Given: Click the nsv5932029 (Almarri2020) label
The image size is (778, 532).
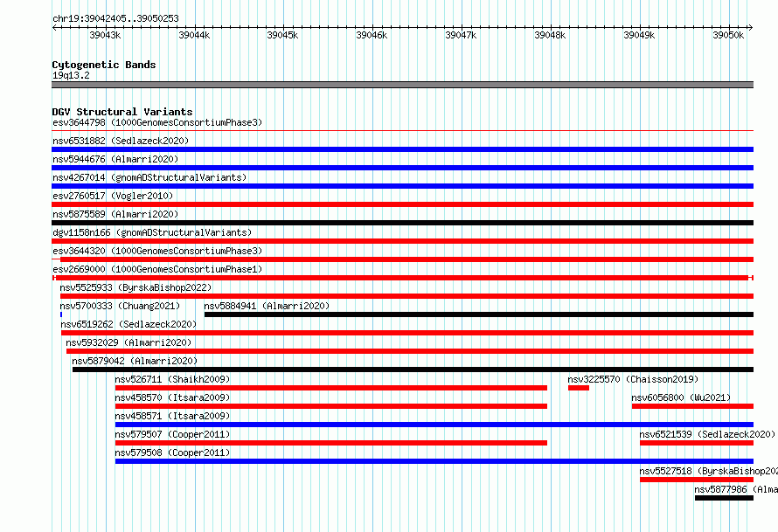Looking at the screenshot, I should pos(129,342).
